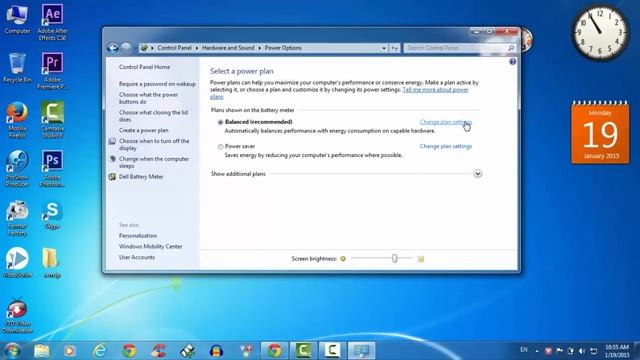The width and height of the screenshot is (640, 360).
Task: Expand Show additional plans chevron
Action: coord(478,174)
